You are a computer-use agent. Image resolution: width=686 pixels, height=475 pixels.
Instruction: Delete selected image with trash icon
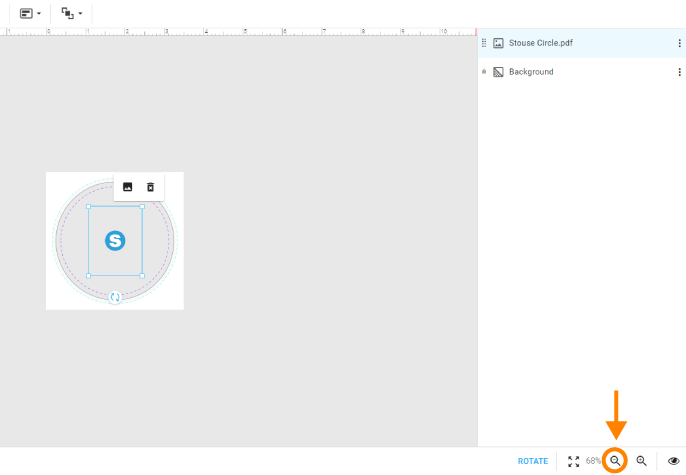coord(150,187)
